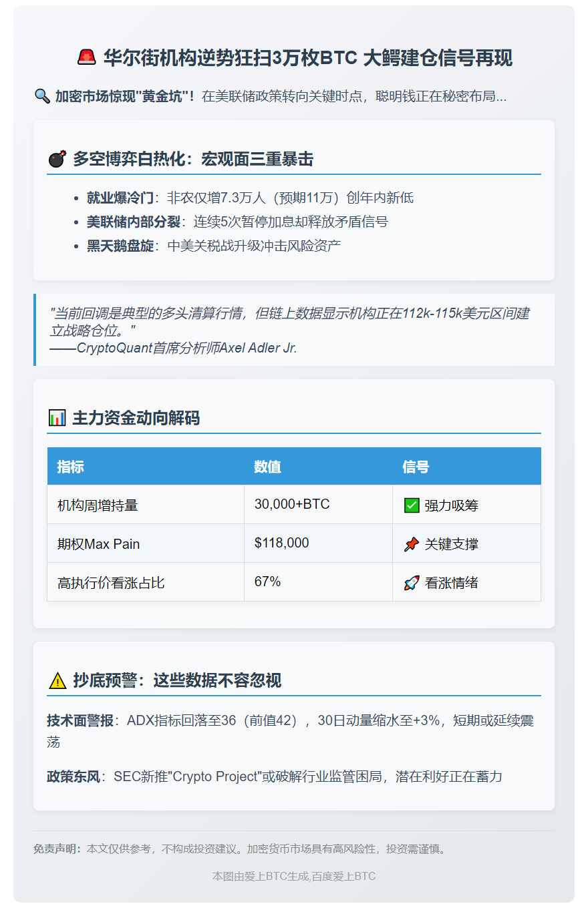Click the bullet 黑天鹅盘旋
Image resolution: width=588 pixels, height=924 pixels.
coord(120,246)
